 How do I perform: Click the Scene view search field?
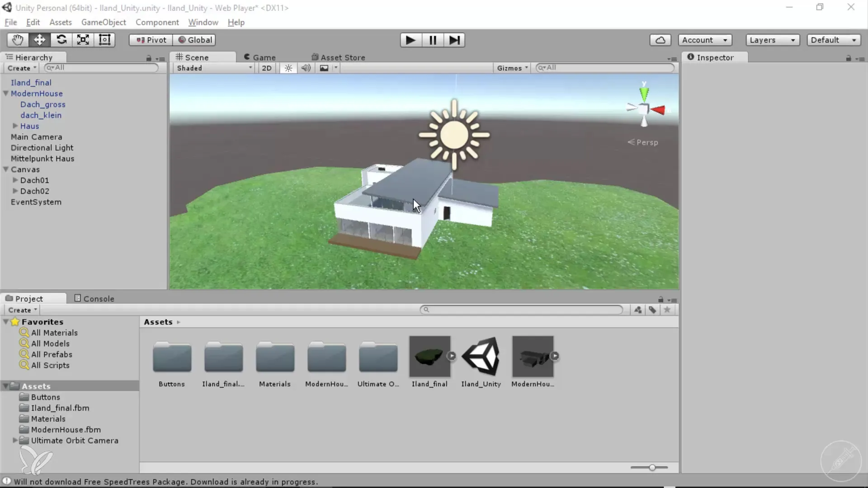click(605, 68)
